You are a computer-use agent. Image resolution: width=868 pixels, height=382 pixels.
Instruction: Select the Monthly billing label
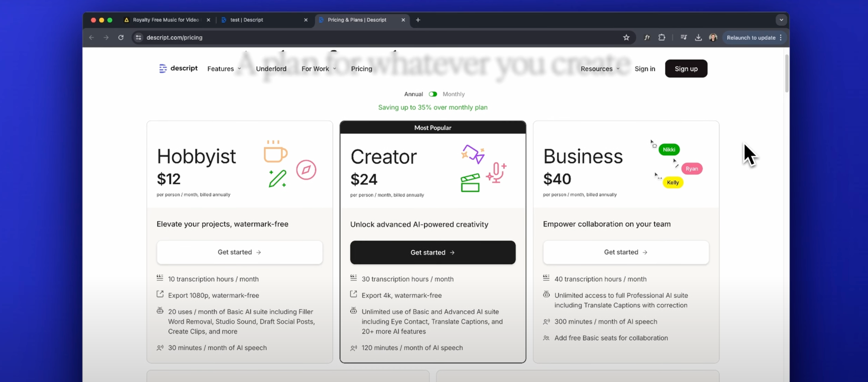454,94
